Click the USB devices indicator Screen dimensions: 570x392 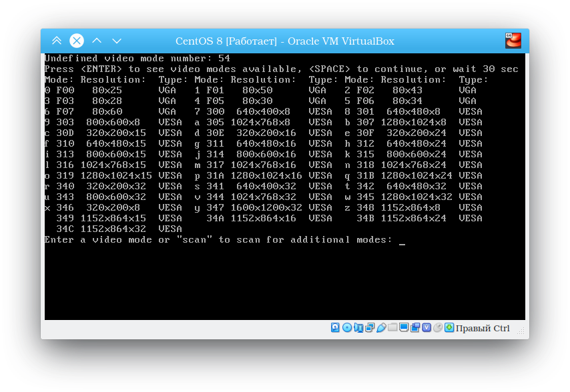pyautogui.click(x=381, y=327)
